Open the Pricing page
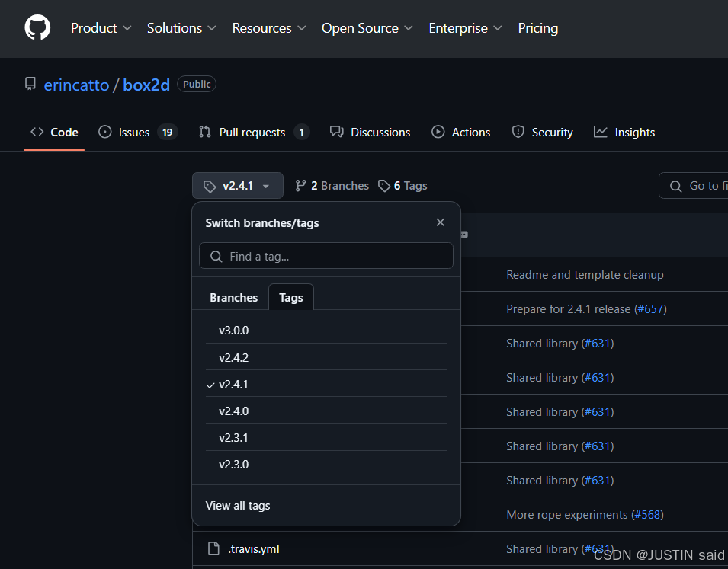The image size is (728, 569). [537, 28]
